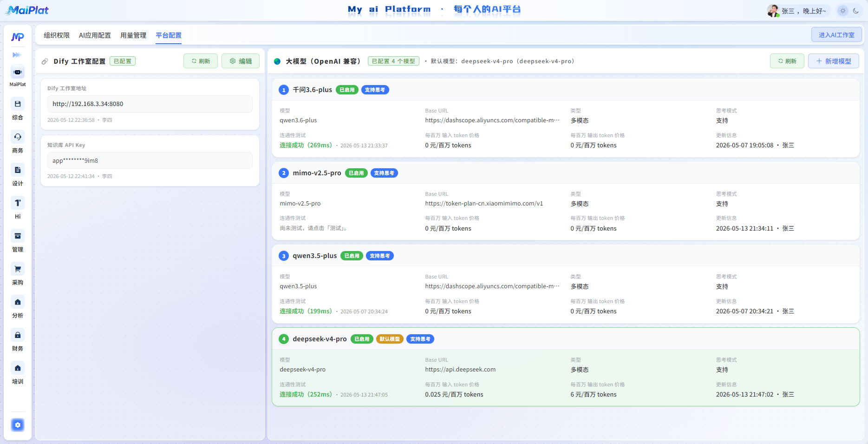This screenshot has height=444, width=868.
Task: Click update info 2026-05-13 21:47:02 张三
Action: point(755,394)
